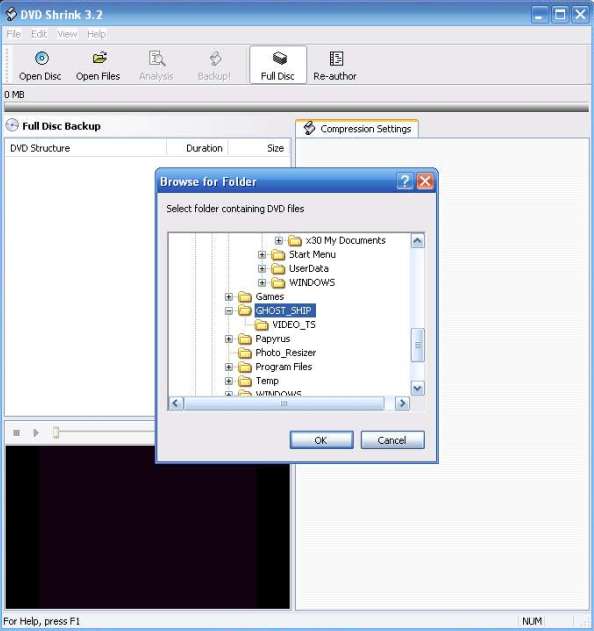Close the Browse for Folder dialog
Screen dimensions: 594x631
425,181
